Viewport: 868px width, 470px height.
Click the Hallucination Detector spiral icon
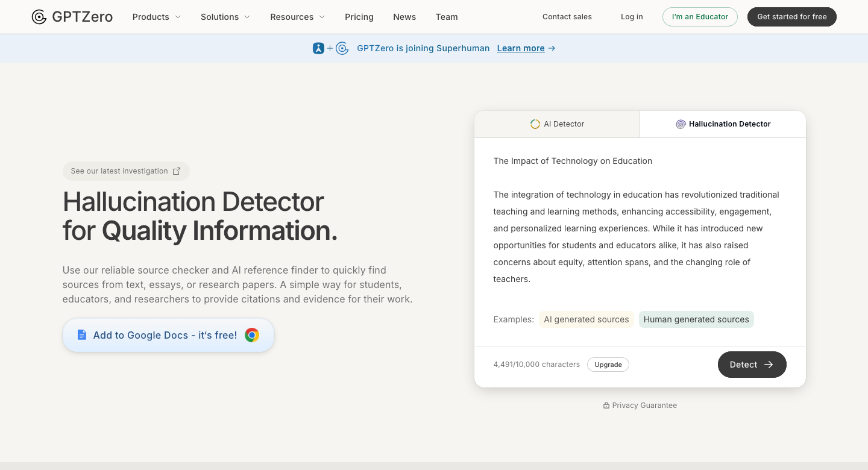pyautogui.click(x=681, y=124)
